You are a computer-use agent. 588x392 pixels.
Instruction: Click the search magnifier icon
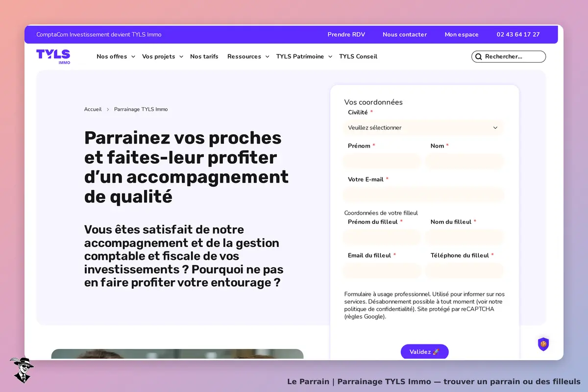click(478, 57)
